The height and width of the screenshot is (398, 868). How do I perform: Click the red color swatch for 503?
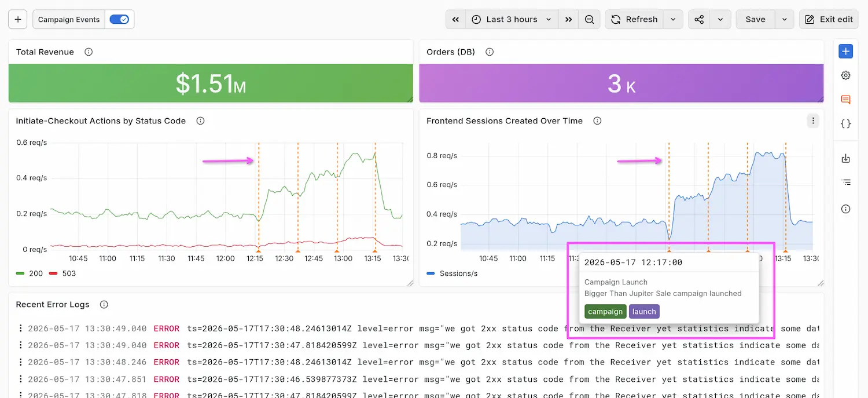click(x=54, y=273)
